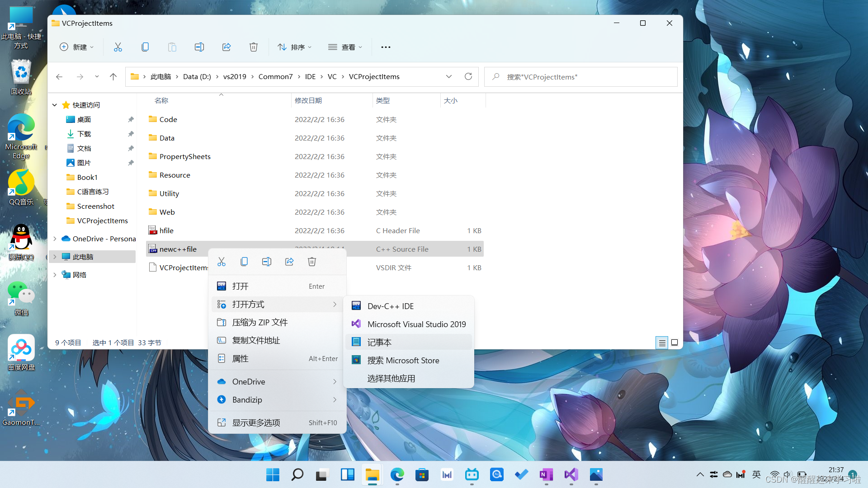Viewport: 868px width, 488px height.
Task: Open the 查看 view options dropdown
Action: (x=345, y=47)
